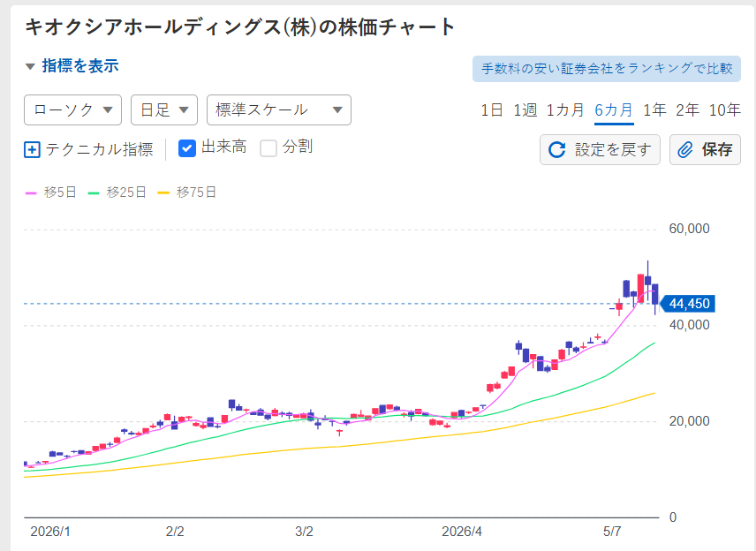Click the 移75日 legend color line
This screenshot has height=551, width=756.
pyautogui.click(x=164, y=192)
